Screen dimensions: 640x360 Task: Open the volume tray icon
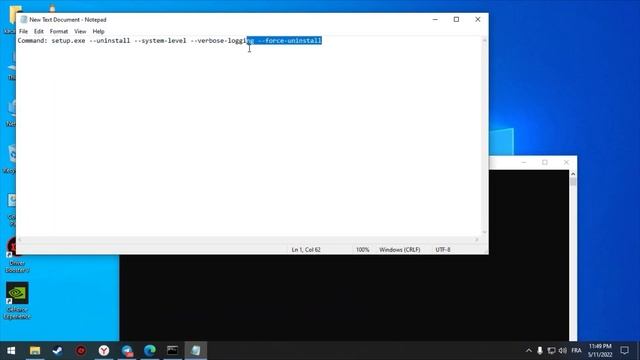click(x=563, y=351)
